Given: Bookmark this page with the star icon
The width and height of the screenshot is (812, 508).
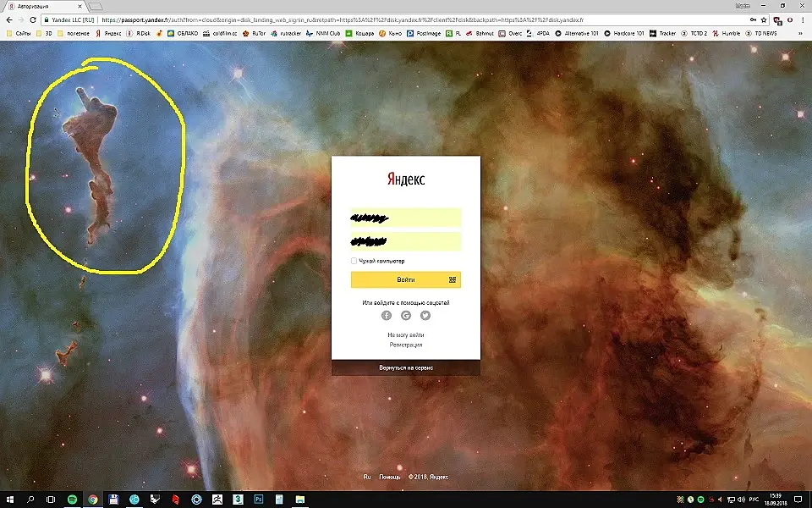Looking at the screenshot, I should [x=764, y=19].
